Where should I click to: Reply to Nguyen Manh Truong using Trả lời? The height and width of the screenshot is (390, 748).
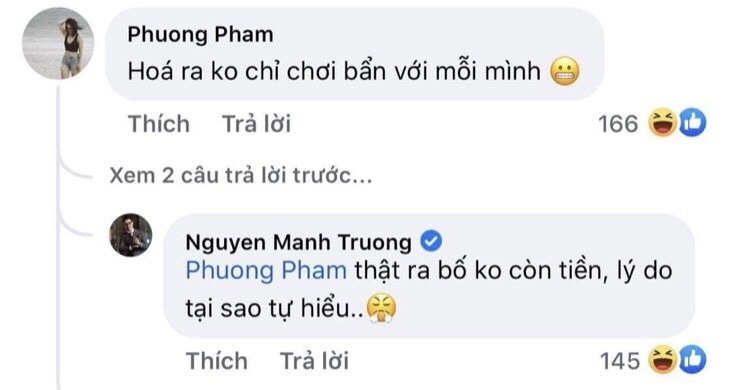click(x=314, y=360)
